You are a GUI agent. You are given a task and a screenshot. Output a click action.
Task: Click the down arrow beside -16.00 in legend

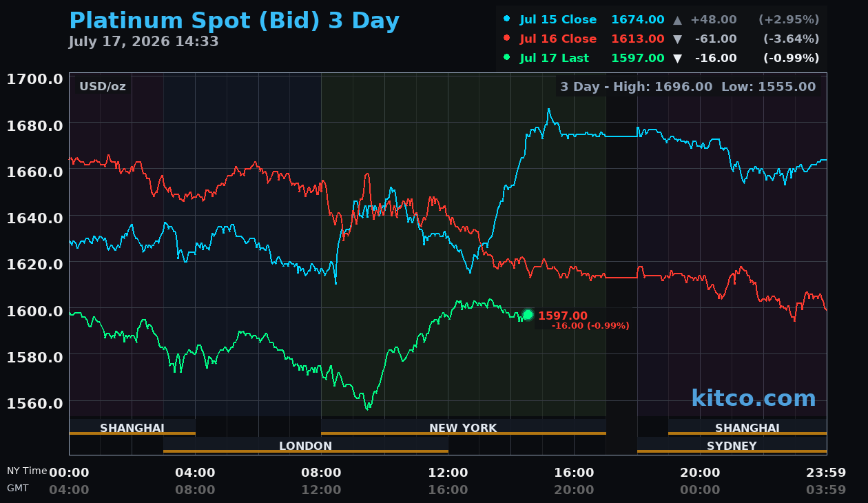(677, 59)
